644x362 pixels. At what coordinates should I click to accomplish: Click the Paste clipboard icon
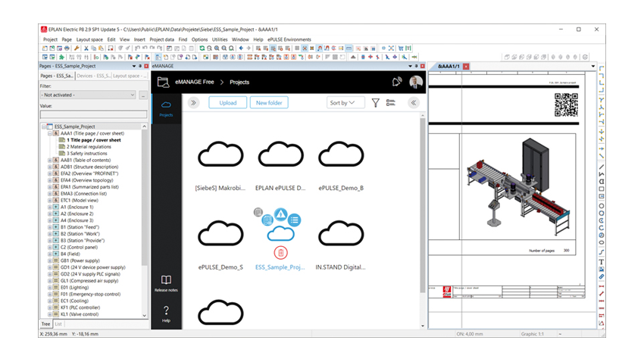click(x=101, y=48)
